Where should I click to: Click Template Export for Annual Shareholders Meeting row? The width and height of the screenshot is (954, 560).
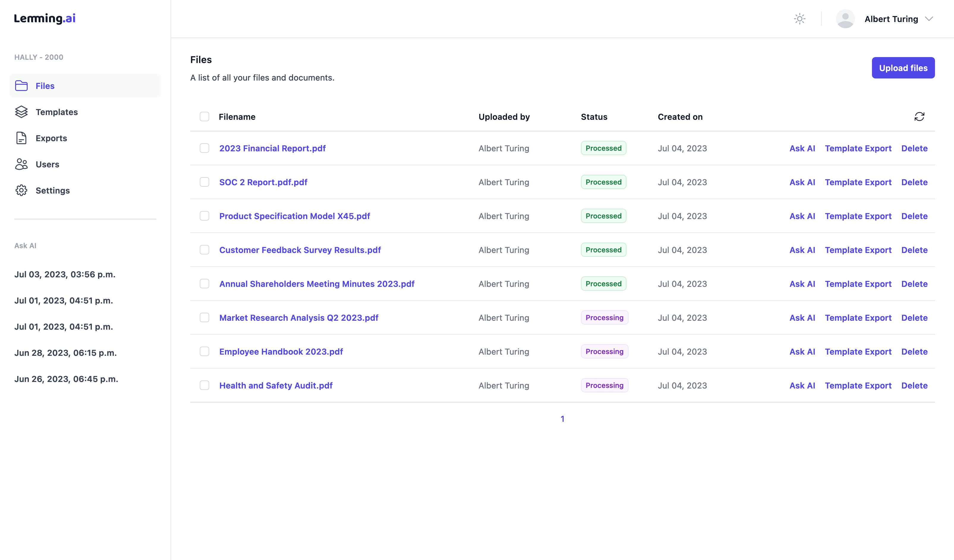click(858, 284)
